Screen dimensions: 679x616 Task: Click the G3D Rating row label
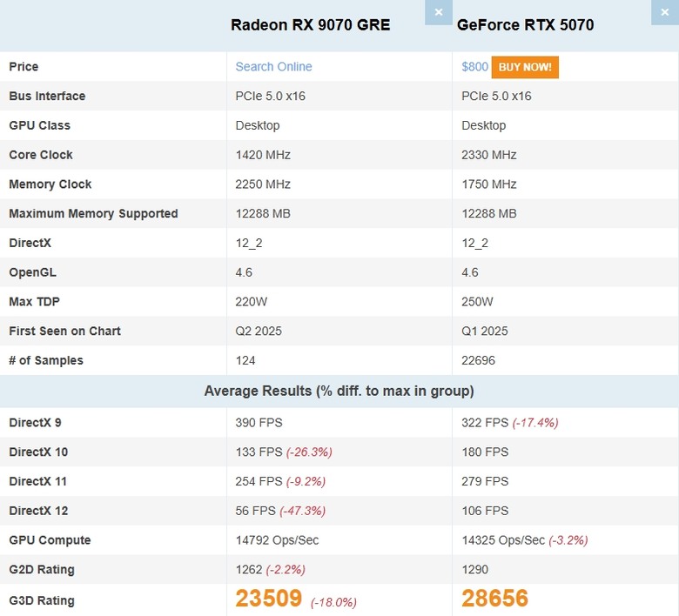(42, 601)
